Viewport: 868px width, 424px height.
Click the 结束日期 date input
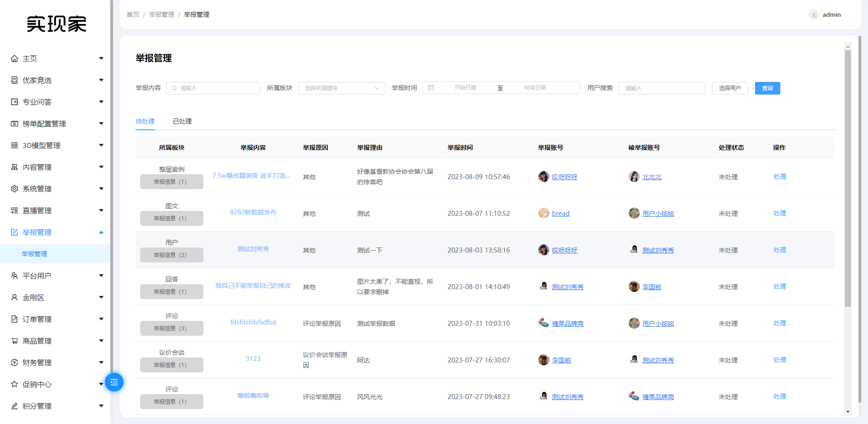(x=535, y=88)
